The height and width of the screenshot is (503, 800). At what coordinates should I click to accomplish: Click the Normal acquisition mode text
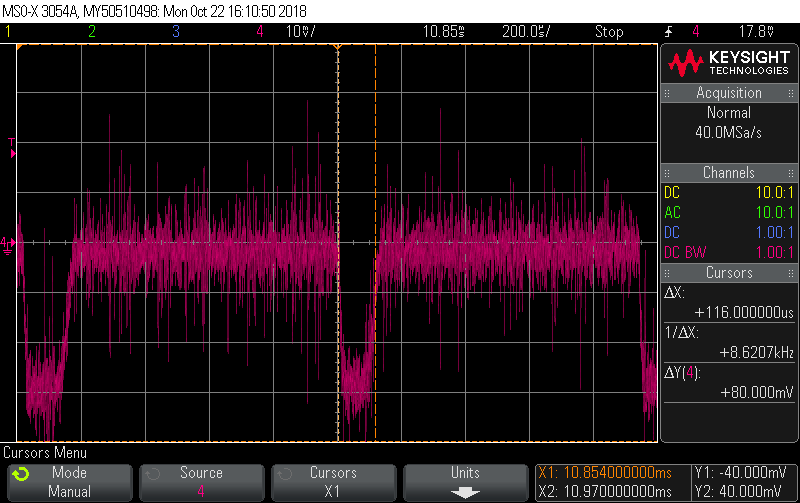[729, 113]
